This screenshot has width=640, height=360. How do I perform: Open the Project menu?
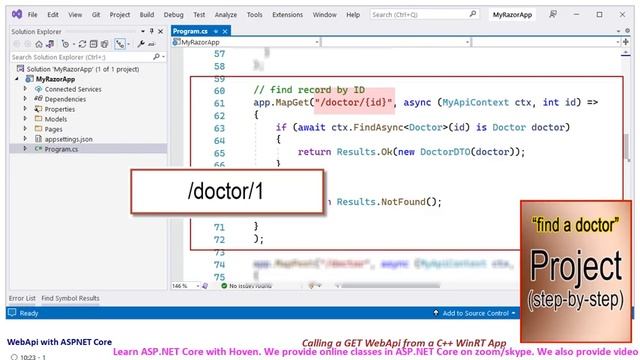(120, 14)
